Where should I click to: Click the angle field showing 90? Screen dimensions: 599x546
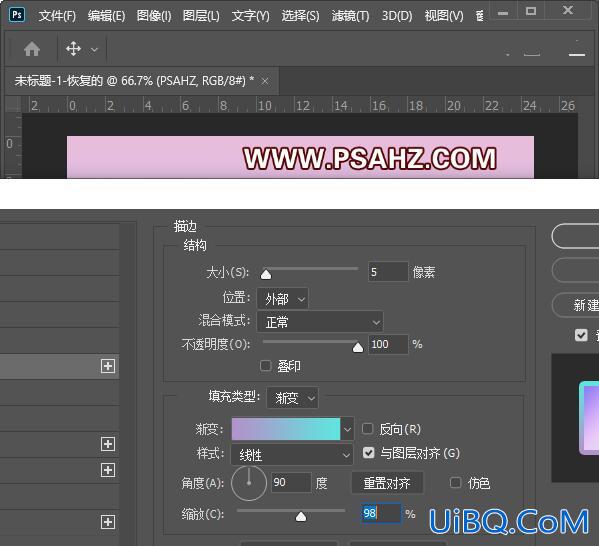tap(291, 483)
